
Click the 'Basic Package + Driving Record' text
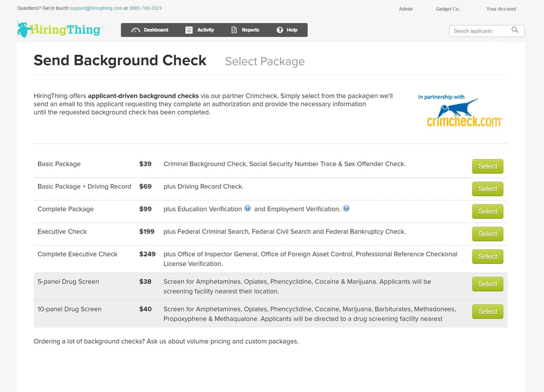point(84,186)
